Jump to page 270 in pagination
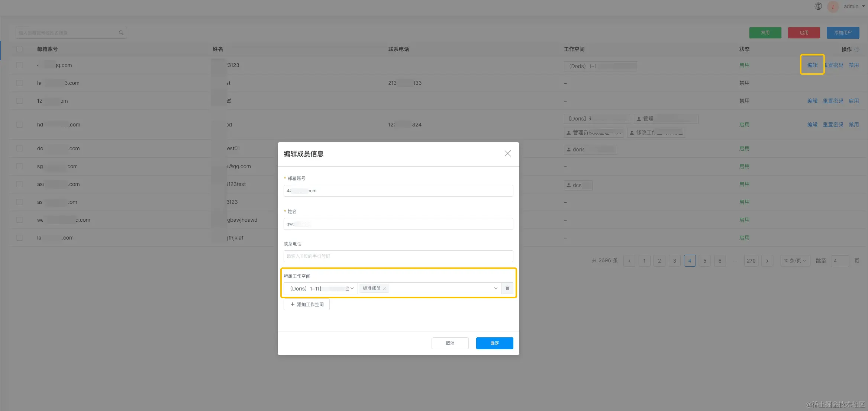The image size is (868, 411). [x=751, y=261]
